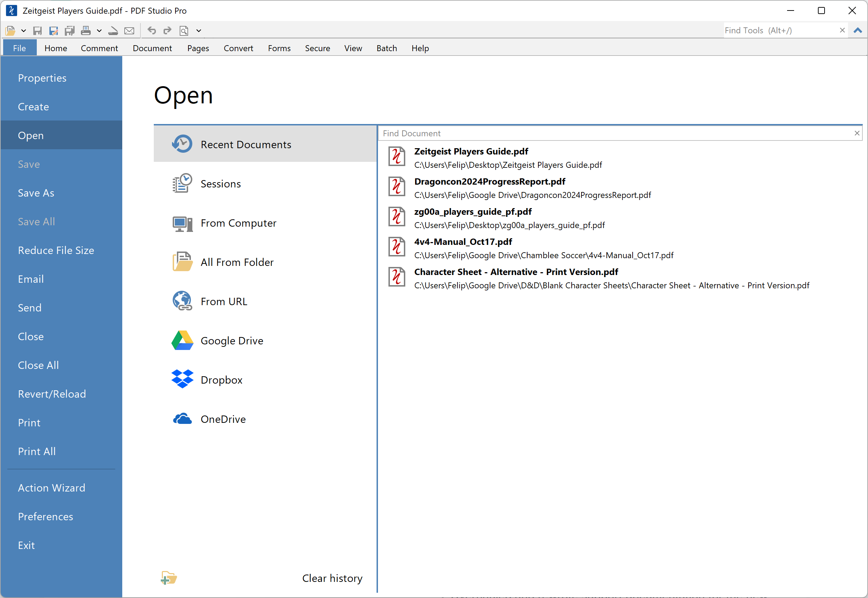Switch to the Comment tab
The width and height of the screenshot is (868, 598).
[99, 48]
